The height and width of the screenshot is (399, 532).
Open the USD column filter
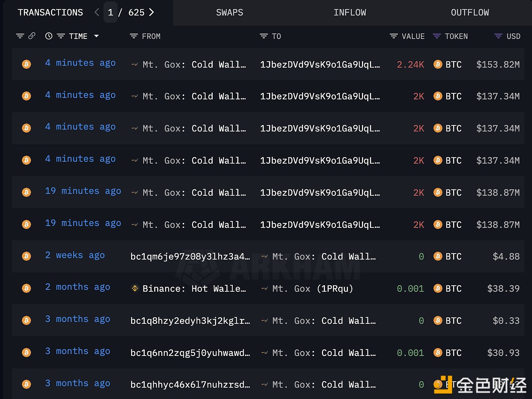[x=498, y=36]
